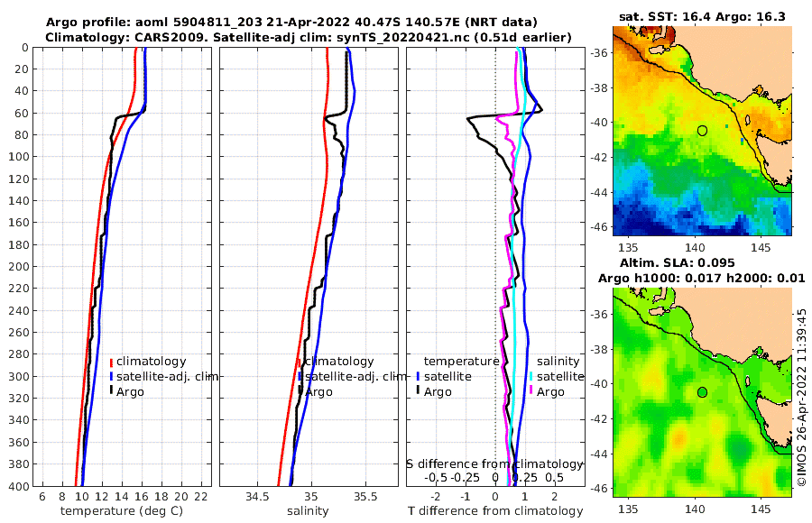Click the 'sat. SST: 16.4 Argo: 16.3' heading
Image resolution: width=812 pixels, height=523 pixels.
click(x=702, y=16)
